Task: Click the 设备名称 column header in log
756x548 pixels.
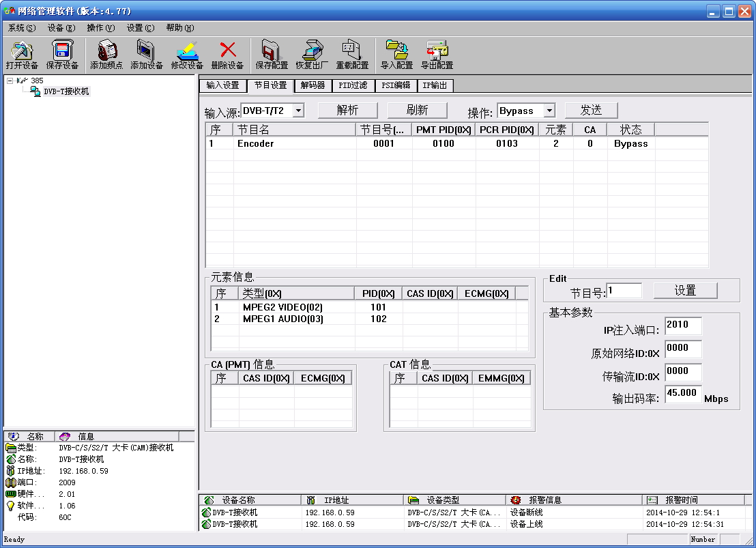Action: (x=250, y=500)
